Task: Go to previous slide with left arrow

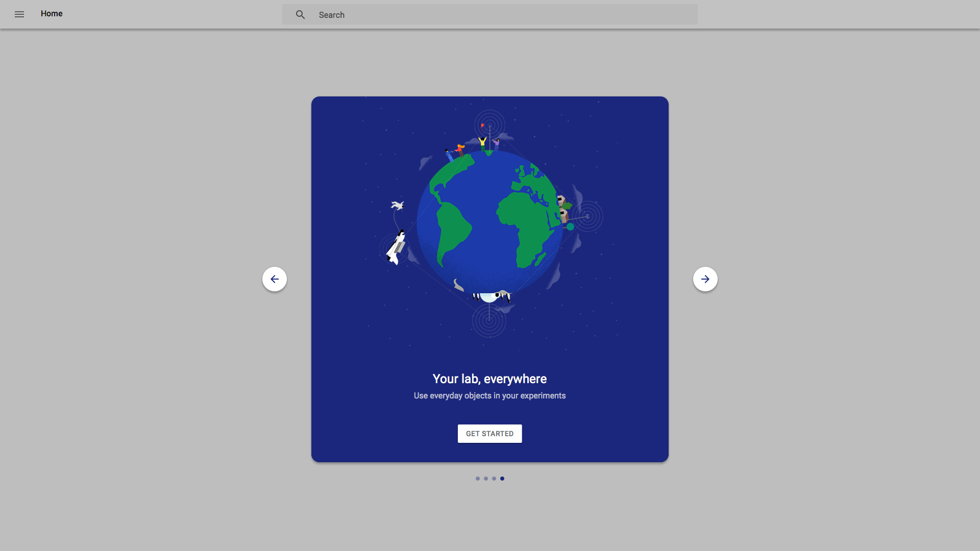Action: [275, 279]
